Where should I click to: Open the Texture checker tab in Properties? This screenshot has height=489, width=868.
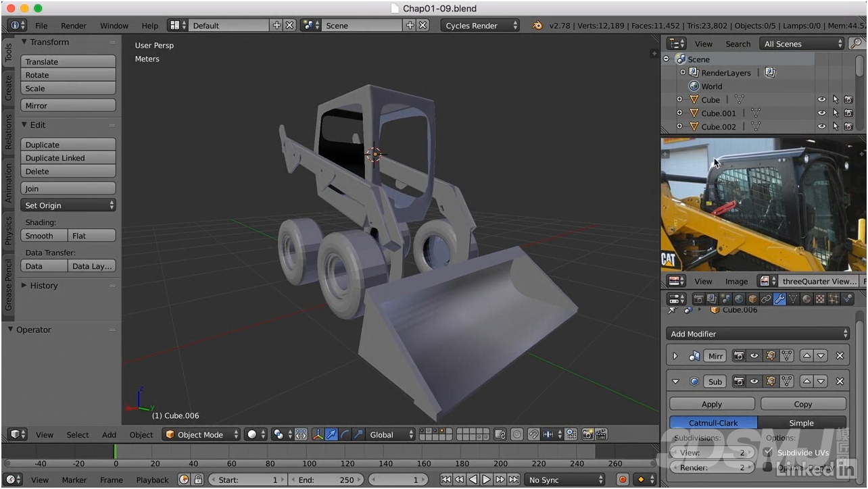pos(820,299)
